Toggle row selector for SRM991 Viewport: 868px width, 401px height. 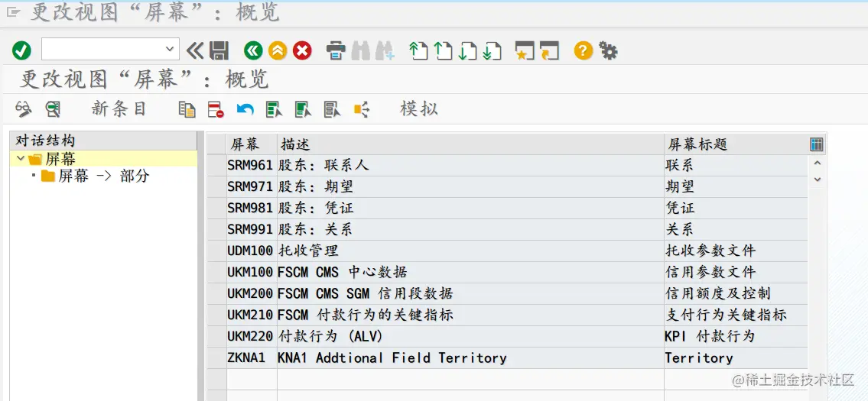(x=217, y=230)
